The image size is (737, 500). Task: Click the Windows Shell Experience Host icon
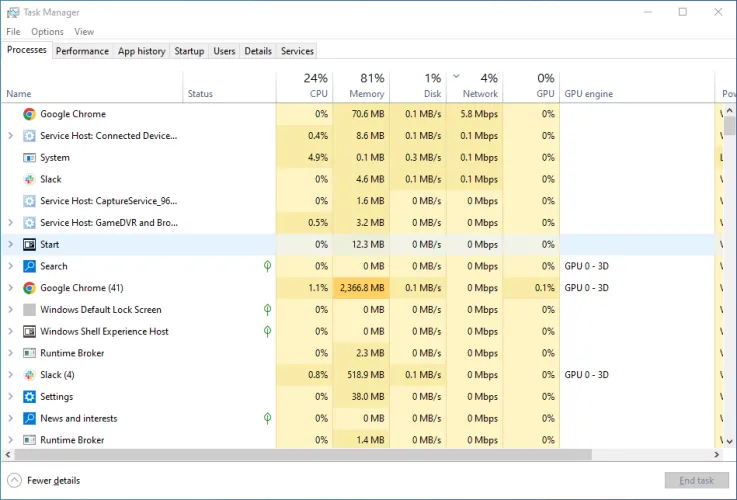pos(29,332)
